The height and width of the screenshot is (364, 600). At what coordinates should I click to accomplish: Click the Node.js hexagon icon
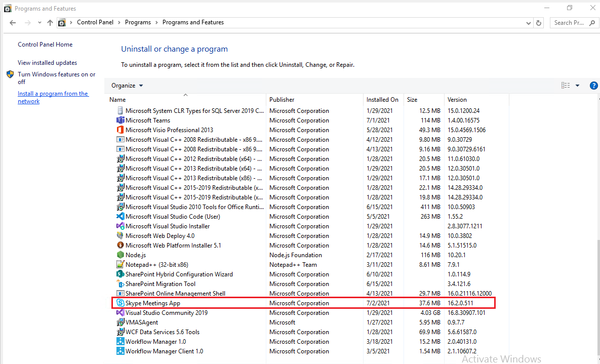tap(120, 255)
